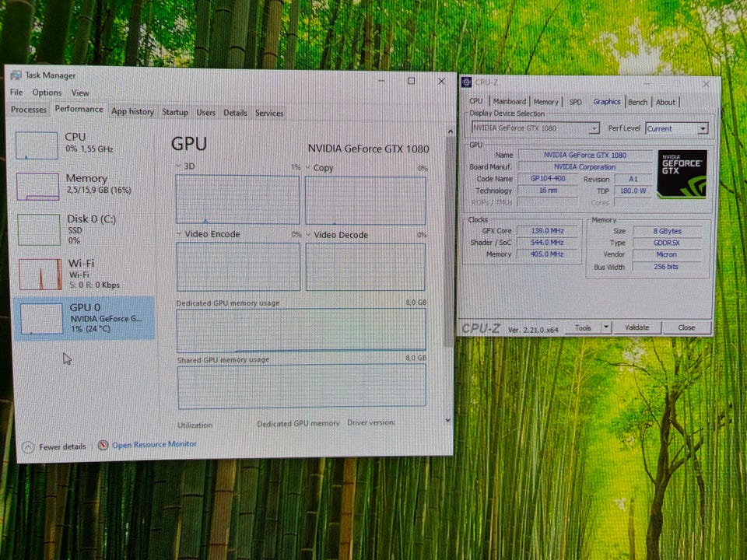Switch to the App history tab

[x=132, y=111]
